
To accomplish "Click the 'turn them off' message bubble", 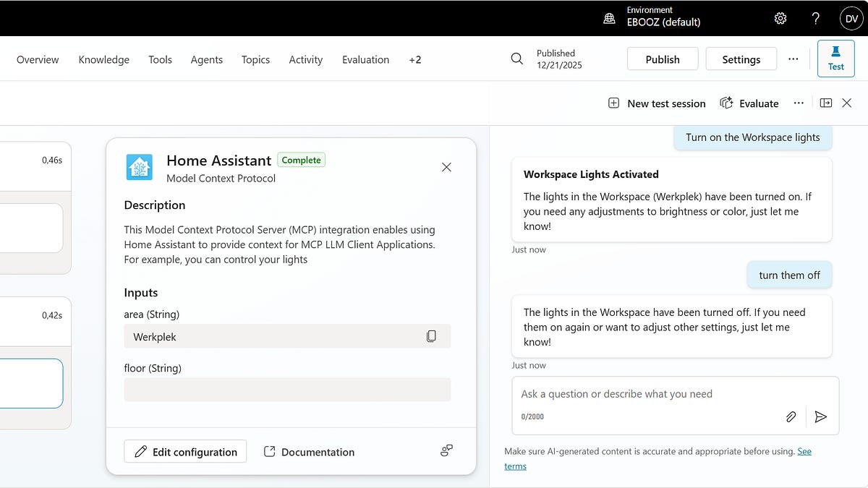I will (790, 275).
